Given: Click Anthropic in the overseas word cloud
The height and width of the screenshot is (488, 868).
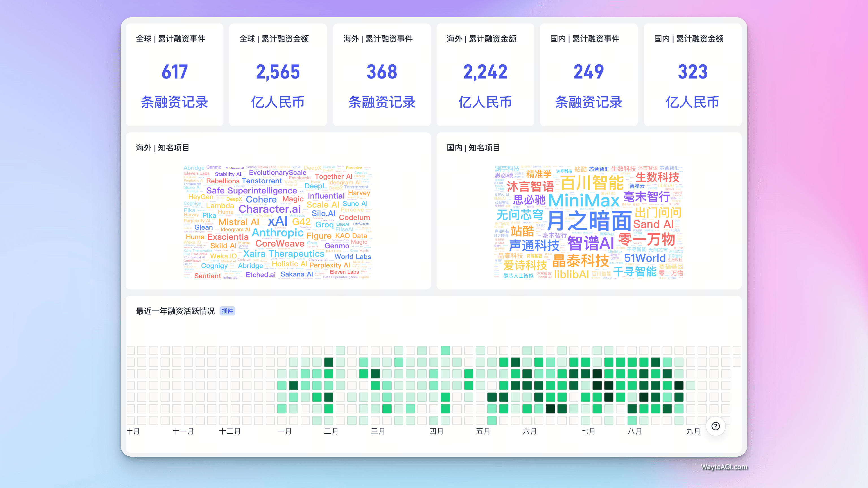Looking at the screenshot, I should [278, 232].
